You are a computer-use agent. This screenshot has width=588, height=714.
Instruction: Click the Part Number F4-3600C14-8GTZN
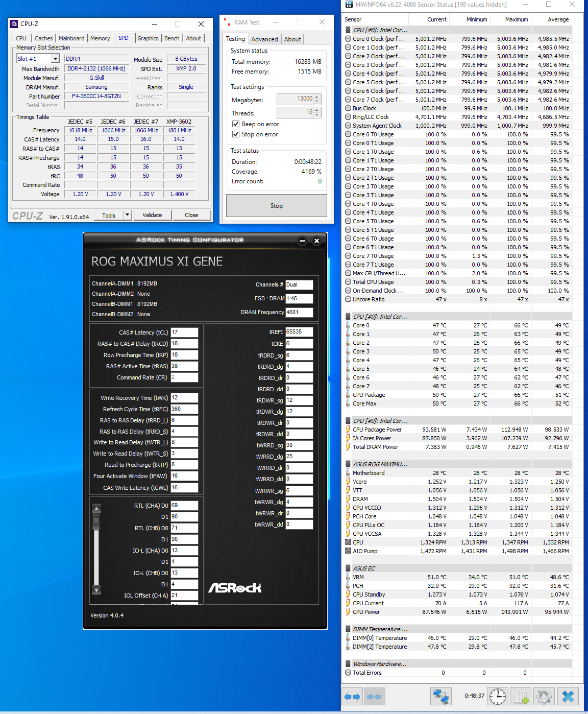[x=96, y=96]
